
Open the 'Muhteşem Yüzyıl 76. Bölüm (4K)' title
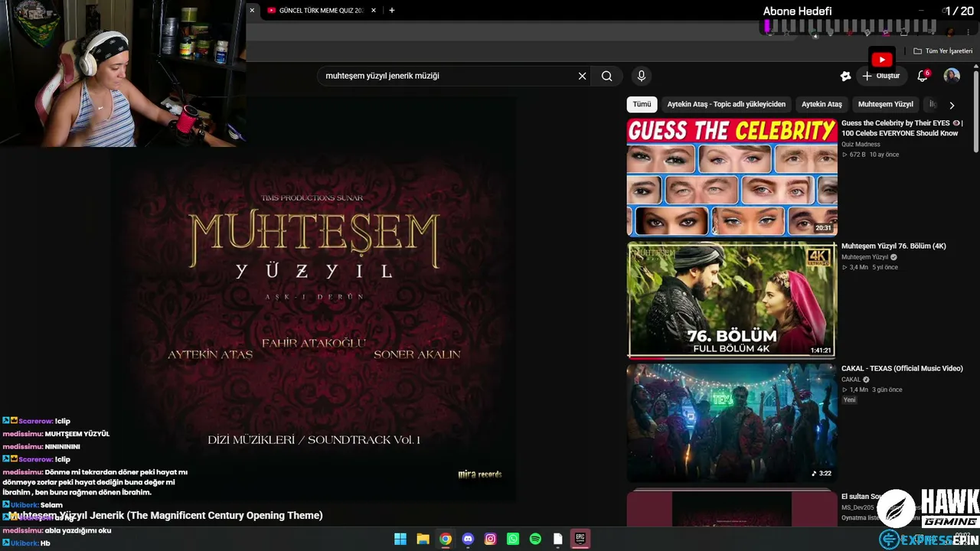click(893, 246)
